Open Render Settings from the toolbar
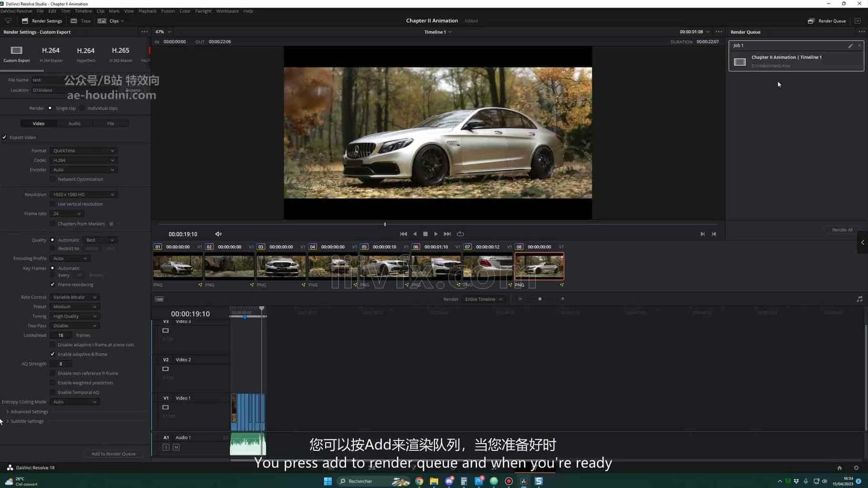868x488 pixels. (x=42, y=21)
